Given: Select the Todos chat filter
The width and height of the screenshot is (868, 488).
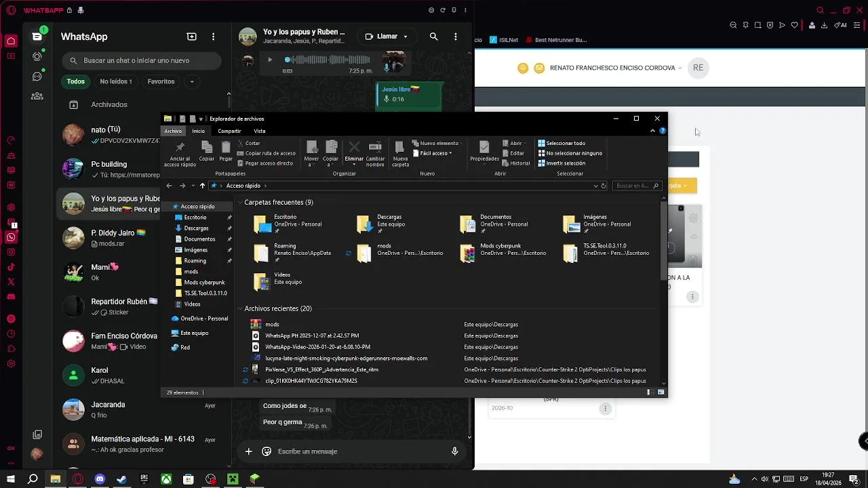Looking at the screenshot, I should point(76,81).
